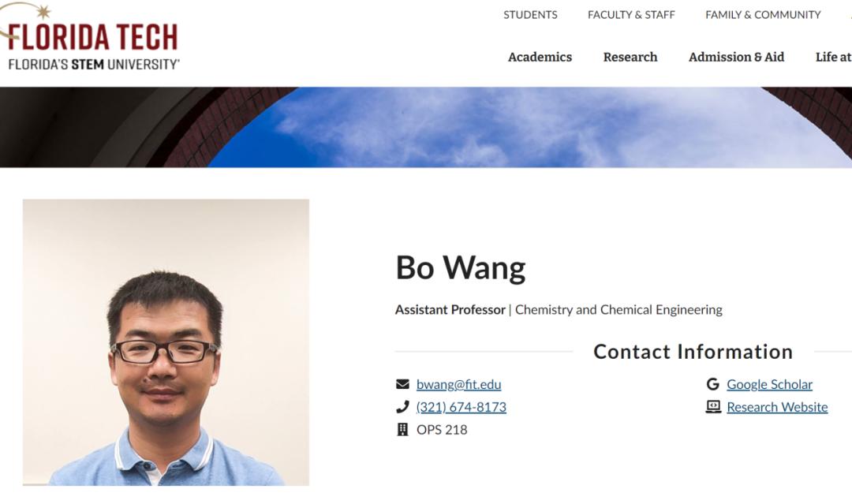The image size is (852, 504).
Task: Open the Faculty & Staff menu item
Action: 631,15
